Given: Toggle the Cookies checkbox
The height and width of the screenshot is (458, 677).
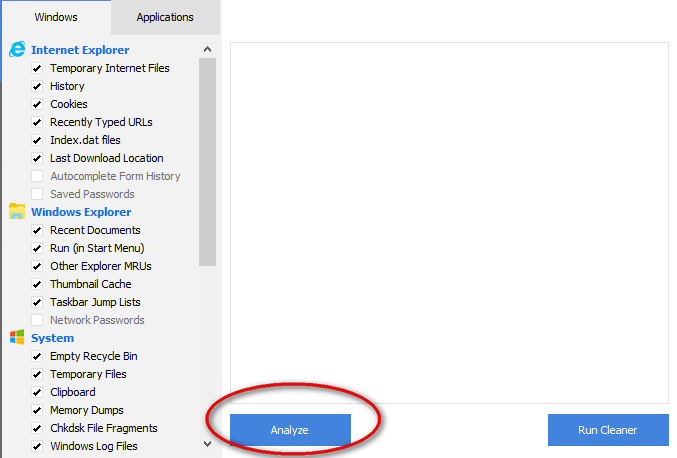Looking at the screenshot, I should (37, 104).
